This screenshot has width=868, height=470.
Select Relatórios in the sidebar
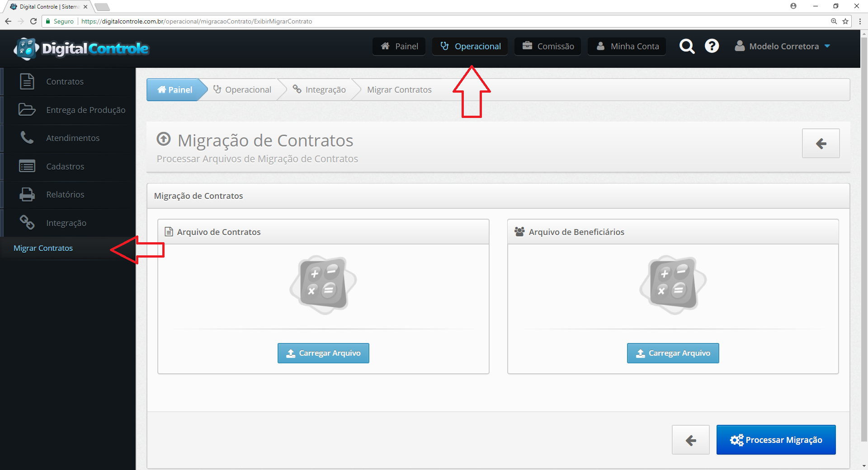pyautogui.click(x=68, y=195)
